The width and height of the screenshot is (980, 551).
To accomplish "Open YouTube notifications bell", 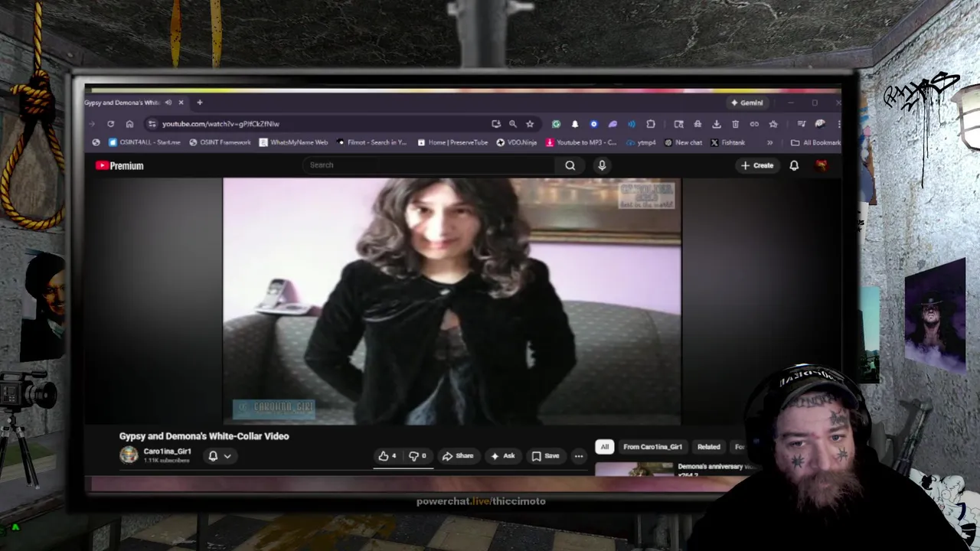I will (794, 165).
